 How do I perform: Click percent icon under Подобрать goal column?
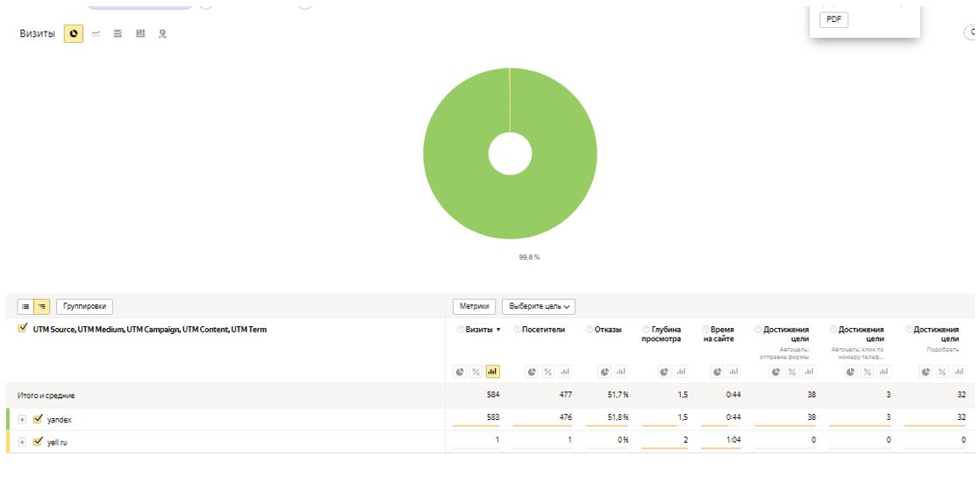pos(942,372)
